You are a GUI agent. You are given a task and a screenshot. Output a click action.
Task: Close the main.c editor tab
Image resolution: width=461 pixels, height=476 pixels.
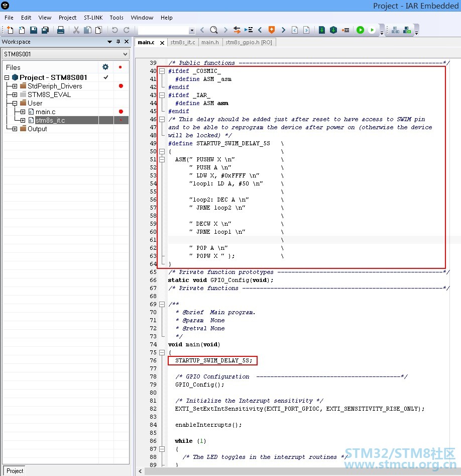click(162, 43)
